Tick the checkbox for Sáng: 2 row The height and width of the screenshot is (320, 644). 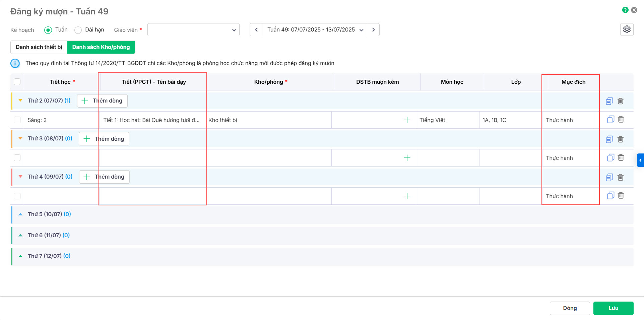tap(17, 120)
